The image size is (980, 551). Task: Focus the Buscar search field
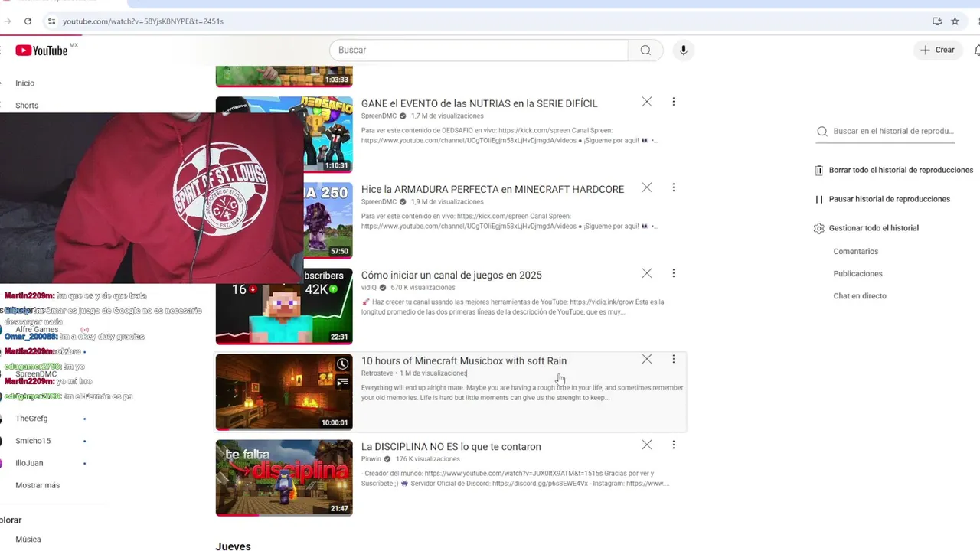(x=479, y=51)
